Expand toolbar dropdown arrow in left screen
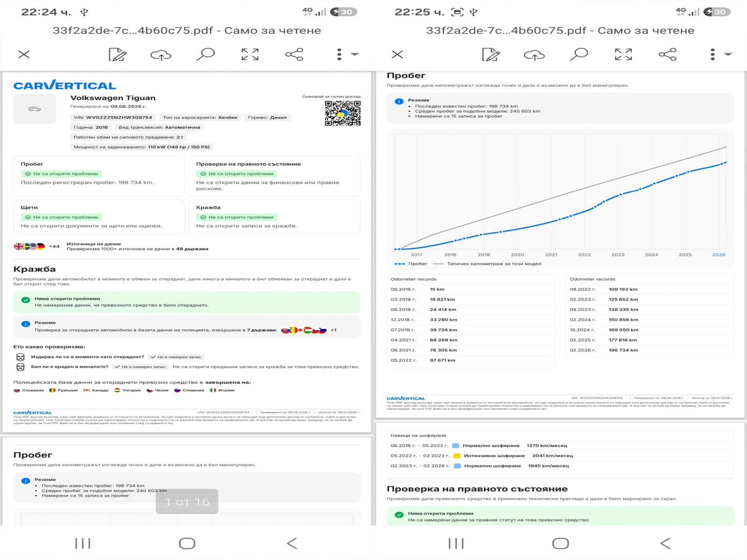 (x=355, y=54)
